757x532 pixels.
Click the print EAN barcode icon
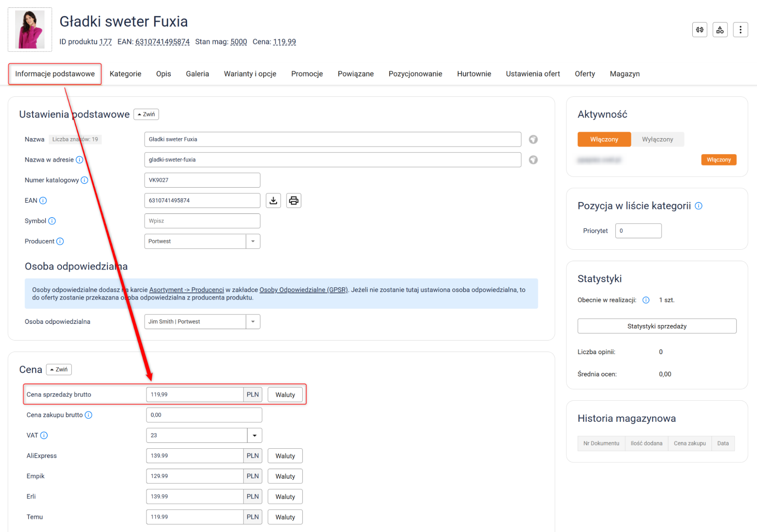pos(293,201)
